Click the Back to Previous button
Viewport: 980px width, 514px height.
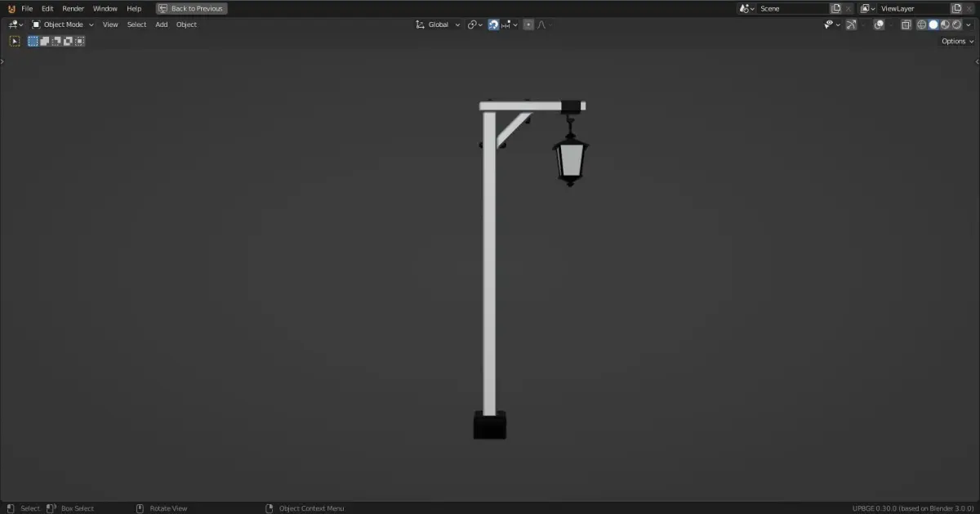click(192, 8)
